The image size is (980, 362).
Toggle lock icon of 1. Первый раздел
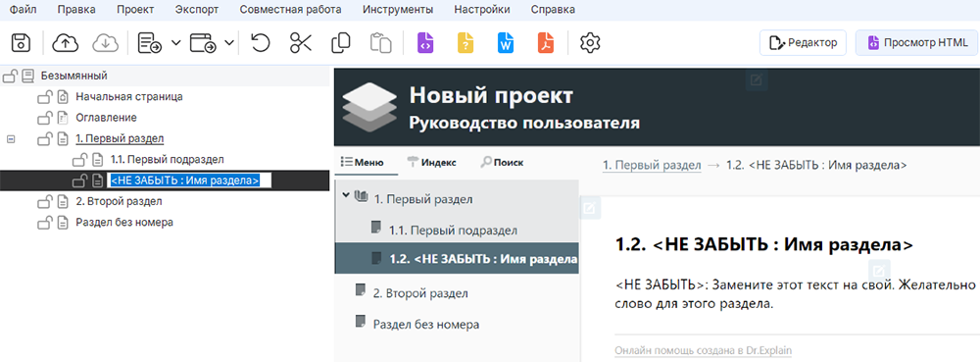pyautogui.click(x=44, y=138)
